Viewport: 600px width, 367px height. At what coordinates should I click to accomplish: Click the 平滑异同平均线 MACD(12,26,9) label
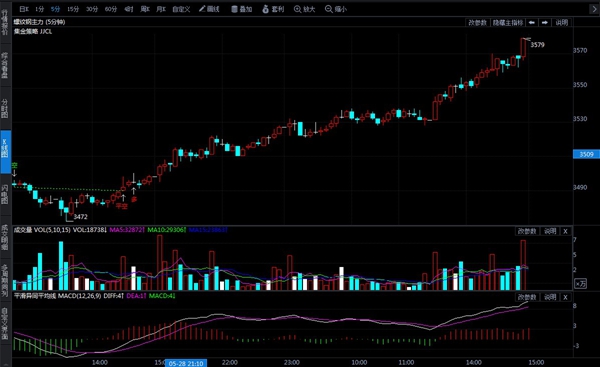[58, 296]
